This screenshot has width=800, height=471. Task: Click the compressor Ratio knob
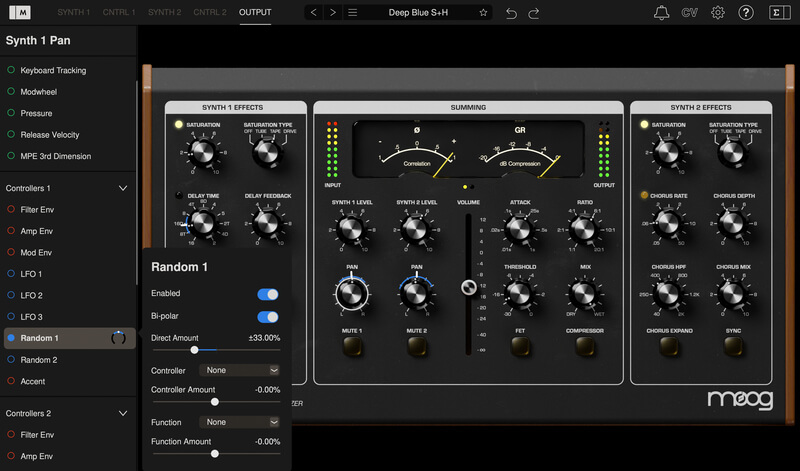[585, 229]
